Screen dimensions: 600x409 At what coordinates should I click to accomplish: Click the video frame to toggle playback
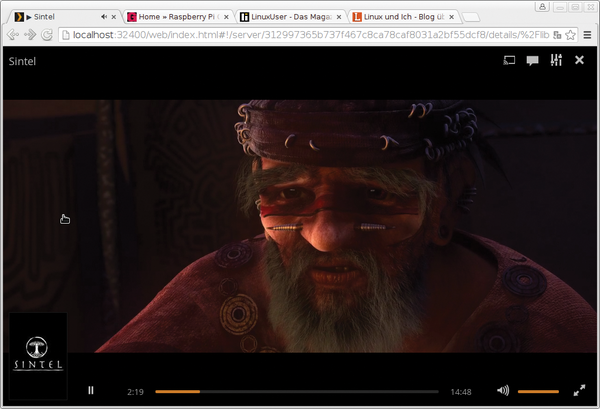(x=300, y=226)
